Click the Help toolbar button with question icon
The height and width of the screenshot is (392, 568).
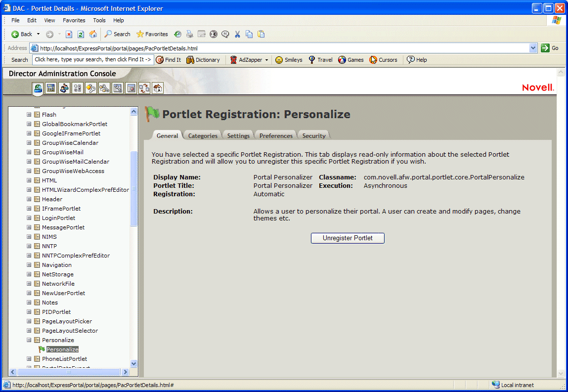[417, 60]
